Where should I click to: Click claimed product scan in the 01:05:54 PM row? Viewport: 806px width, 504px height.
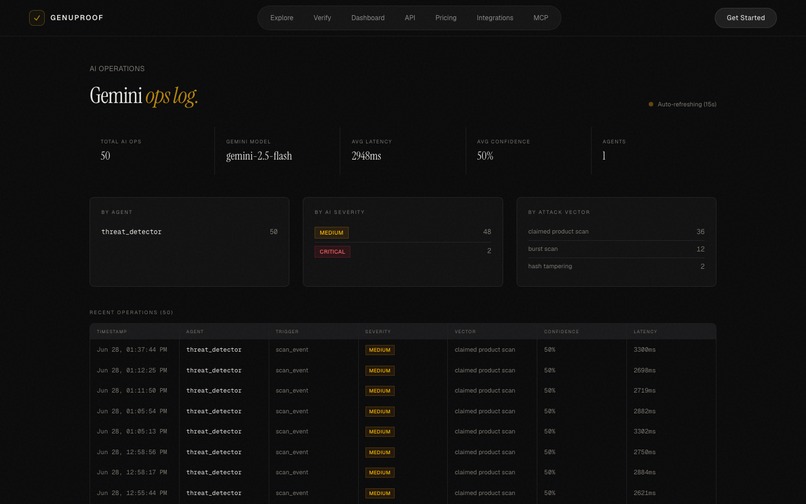pyautogui.click(x=485, y=411)
